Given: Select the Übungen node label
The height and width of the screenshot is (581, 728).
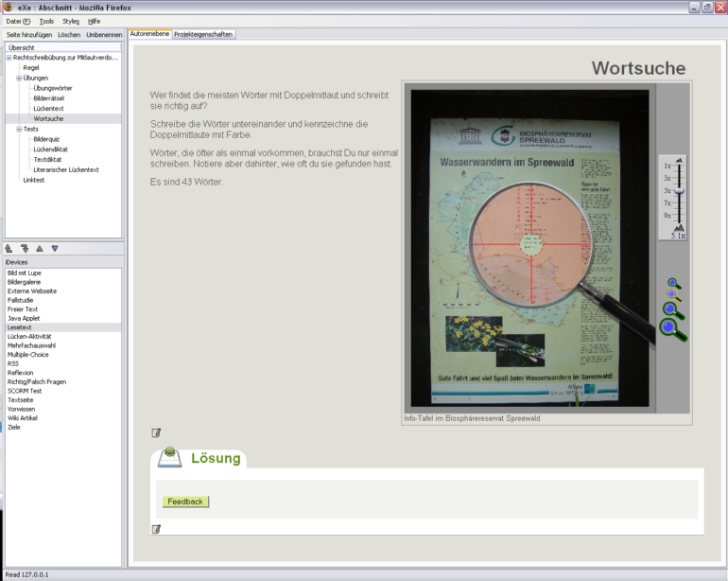Looking at the screenshot, I should (x=36, y=79).
